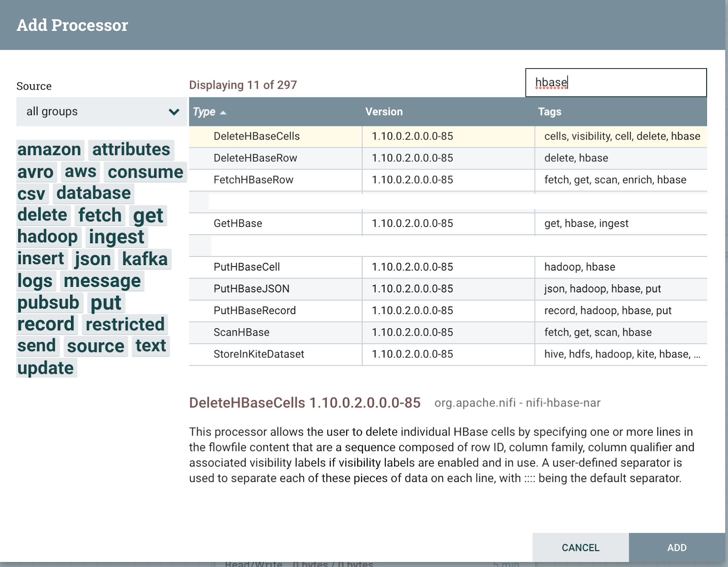Screen dimensions: 728x567
Task: Select the 'aws' tag in tag cloud
Action: [81, 172]
